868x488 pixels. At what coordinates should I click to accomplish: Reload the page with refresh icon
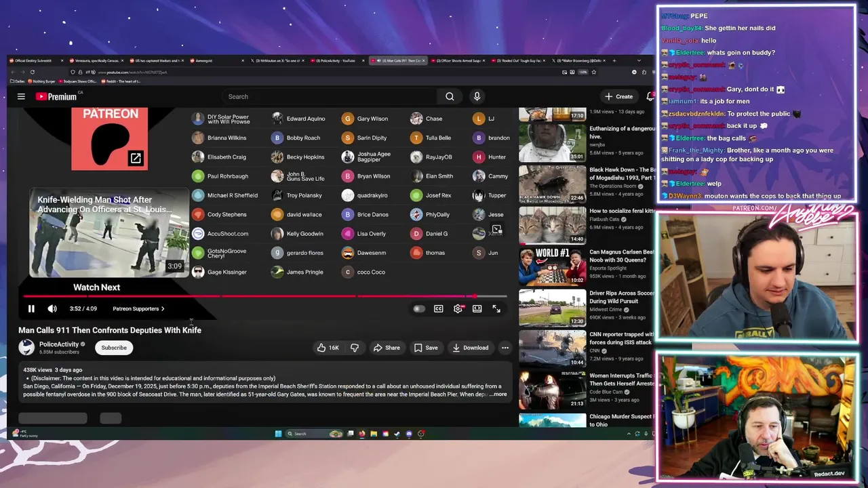[x=32, y=72]
